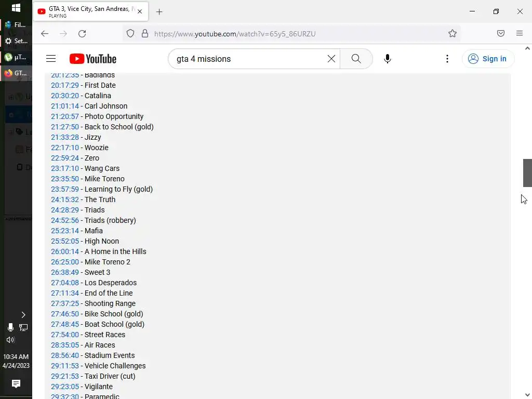Jump to timestamp 21:33:28 Jizzy
This screenshot has height=399, width=532.
(x=65, y=137)
